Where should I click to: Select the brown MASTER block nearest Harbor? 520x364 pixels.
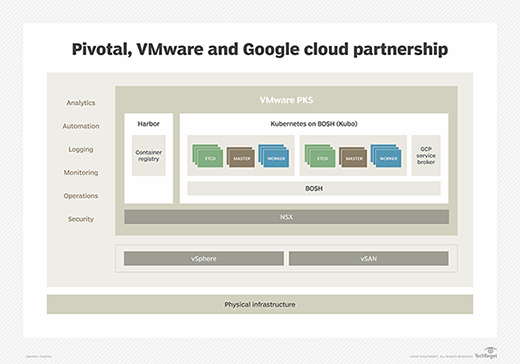[241, 157]
